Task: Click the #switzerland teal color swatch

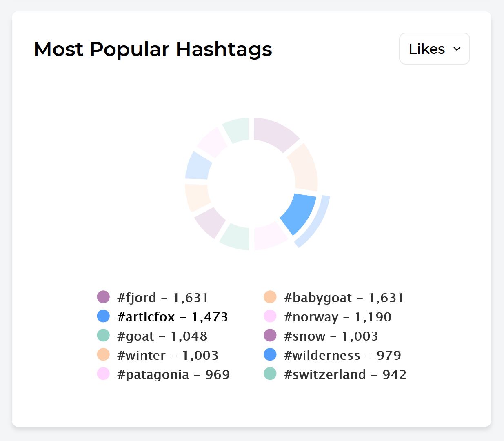Action: click(x=270, y=374)
